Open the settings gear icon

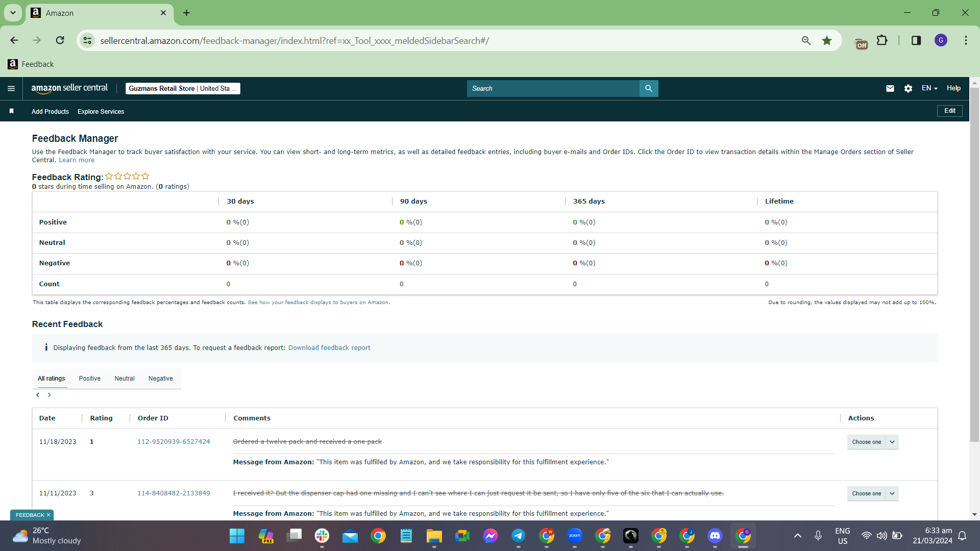(x=908, y=88)
